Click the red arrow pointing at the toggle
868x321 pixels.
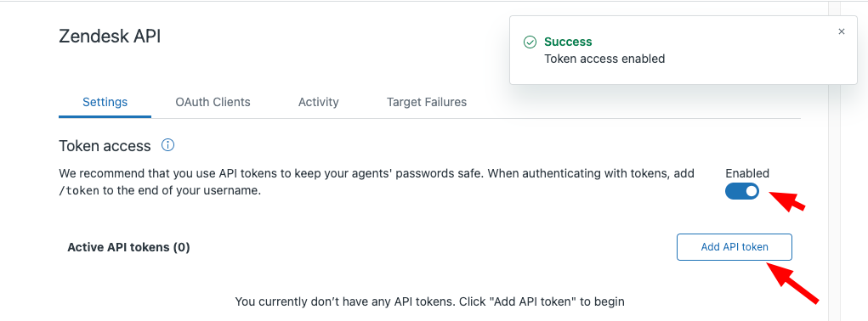click(x=788, y=200)
